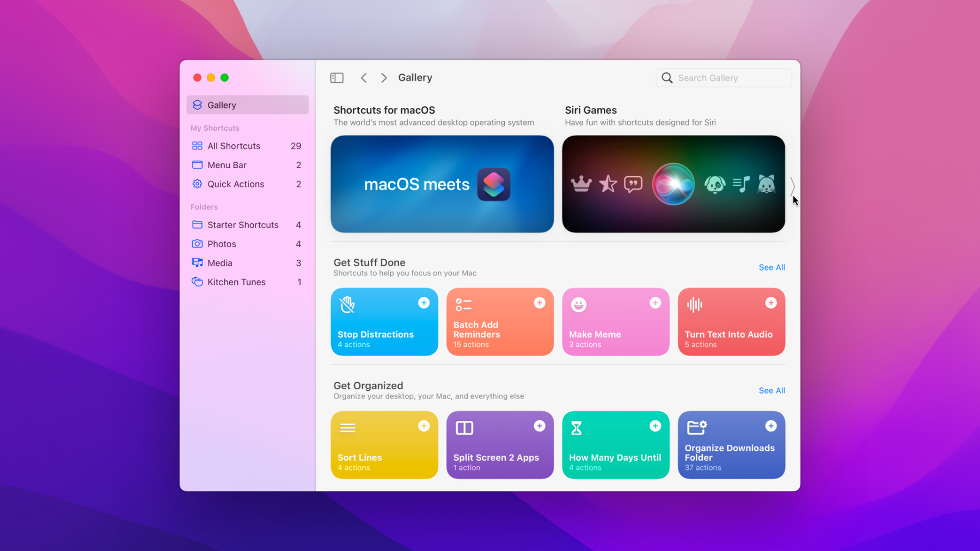The image size is (980, 551).
Task: Open the macOS meets Shortcuts banner
Action: [x=442, y=184]
